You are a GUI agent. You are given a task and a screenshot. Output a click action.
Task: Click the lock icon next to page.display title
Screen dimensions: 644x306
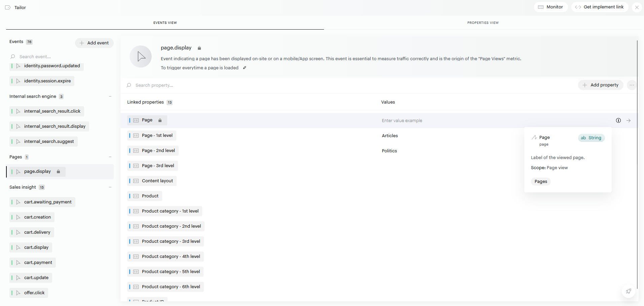tap(199, 48)
